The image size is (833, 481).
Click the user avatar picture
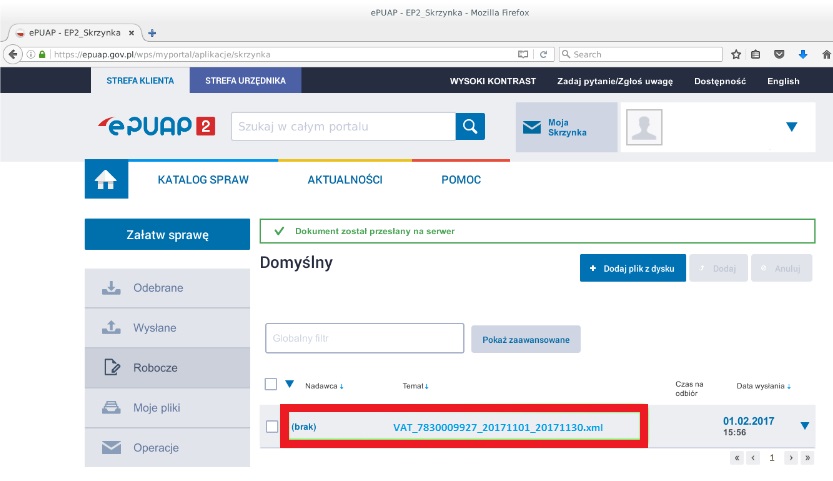pyautogui.click(x=644, y=127)
